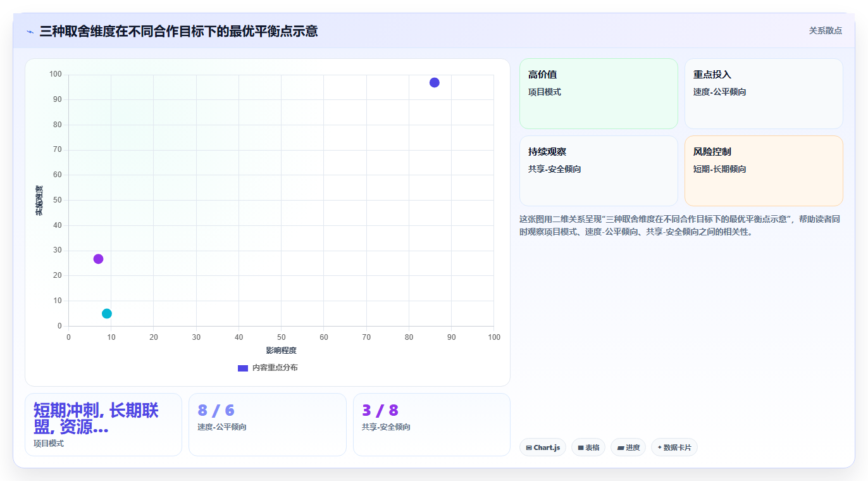
Task: Click the chart main title text
Action: [178, 31]
